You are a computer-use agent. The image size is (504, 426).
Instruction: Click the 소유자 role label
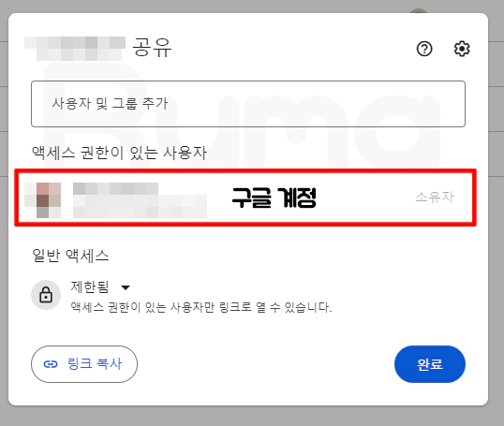coord(435,197)
